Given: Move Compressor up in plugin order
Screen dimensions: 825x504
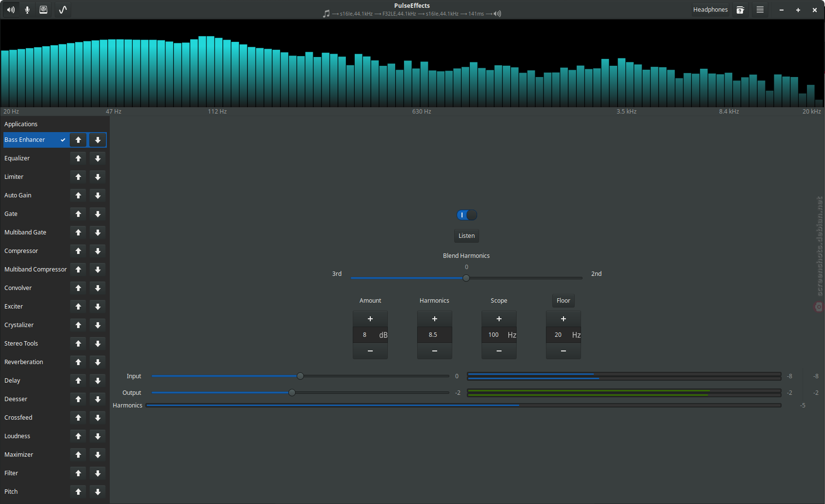Looking at the screenshot, I should [x=78, y=251].
